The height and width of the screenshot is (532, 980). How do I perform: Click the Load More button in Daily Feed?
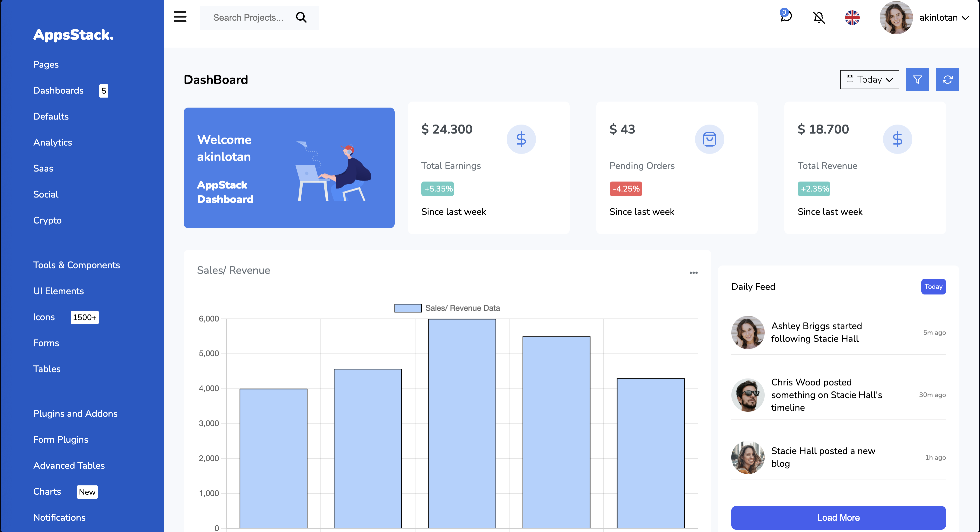click(838, 517)
